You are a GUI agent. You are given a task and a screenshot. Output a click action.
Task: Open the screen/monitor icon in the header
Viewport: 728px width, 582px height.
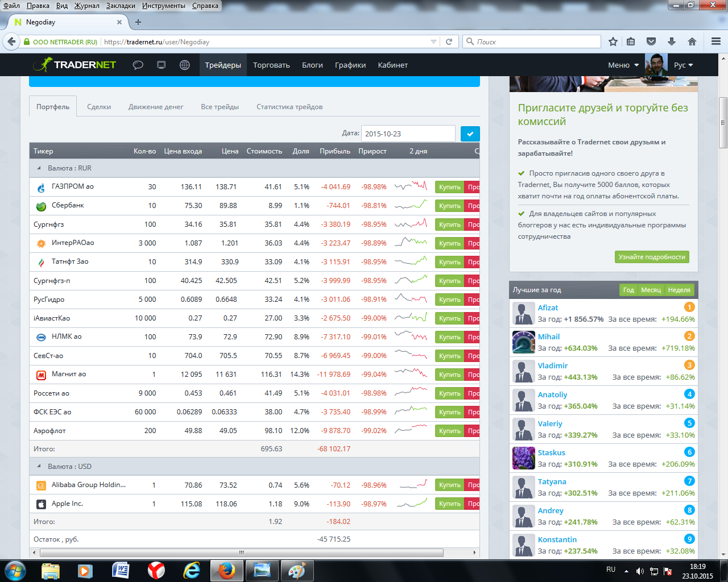(161, 65)
